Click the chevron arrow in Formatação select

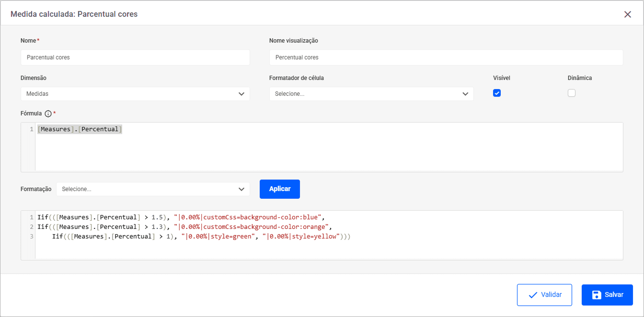[241, 189]
